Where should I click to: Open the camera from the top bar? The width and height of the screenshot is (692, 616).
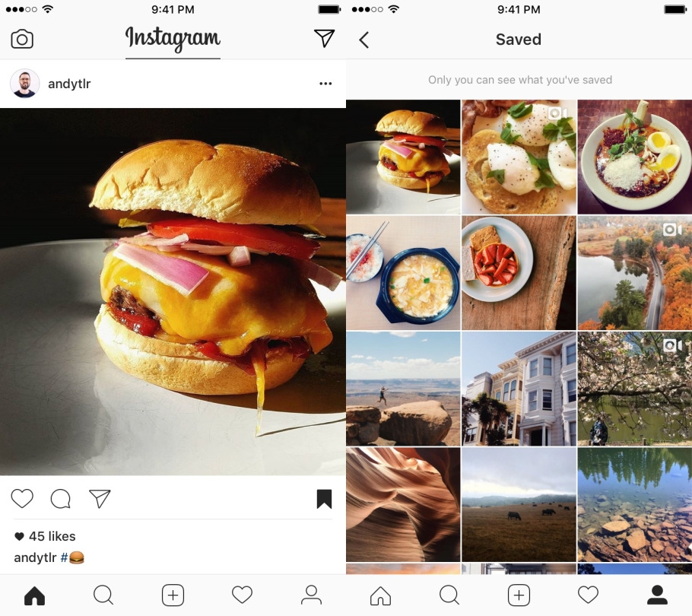click(22, 39)
